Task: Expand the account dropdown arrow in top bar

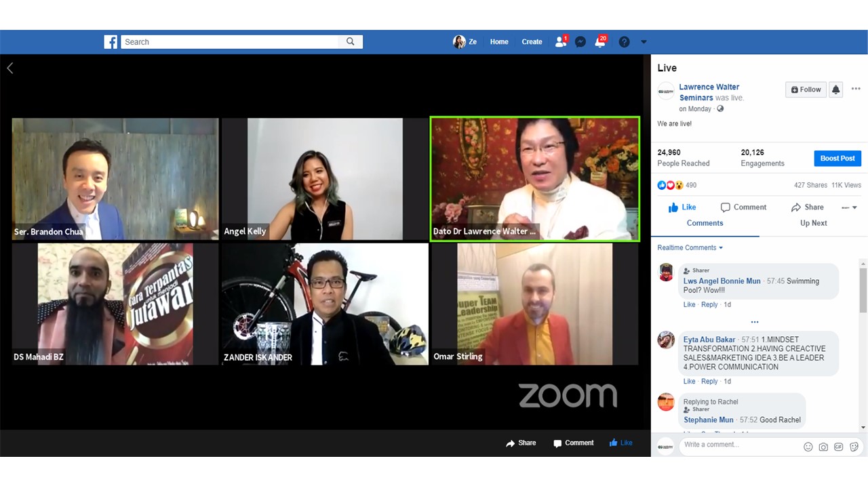Action: tap(644, 42)
